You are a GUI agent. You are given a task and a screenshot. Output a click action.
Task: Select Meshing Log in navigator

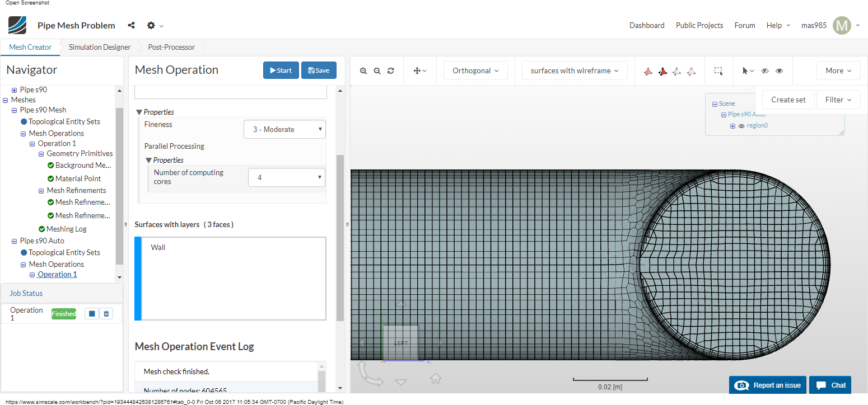tap(67, 229)
